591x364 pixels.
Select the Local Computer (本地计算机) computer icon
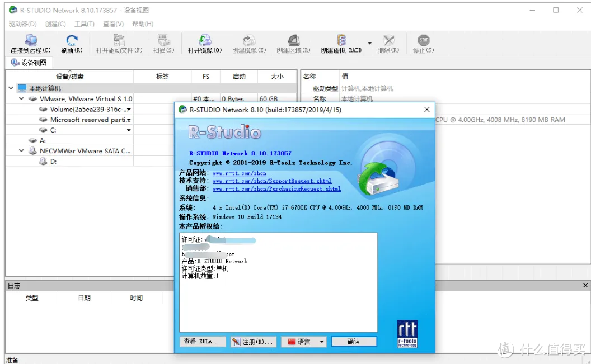tap(22, 88)
